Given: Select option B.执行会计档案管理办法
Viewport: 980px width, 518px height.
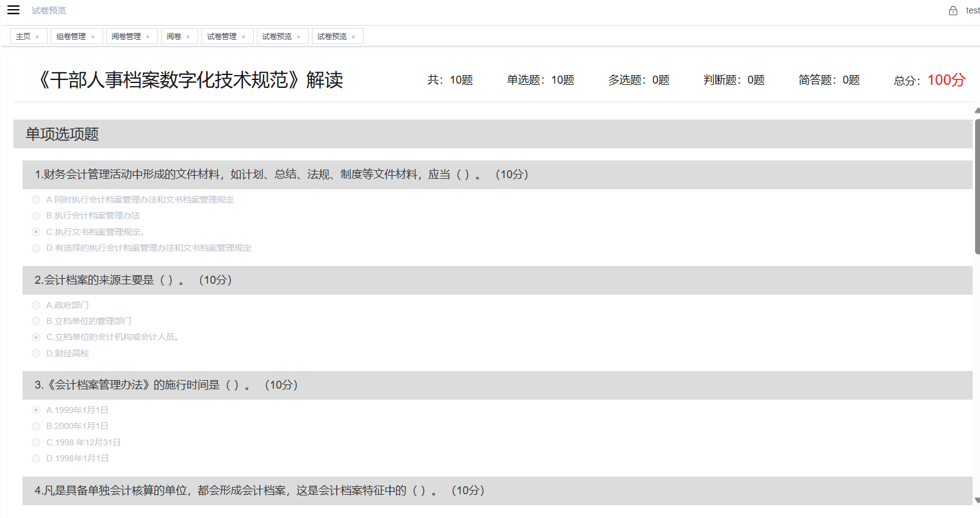Looking at the screenshot, I should pos(36,215).
